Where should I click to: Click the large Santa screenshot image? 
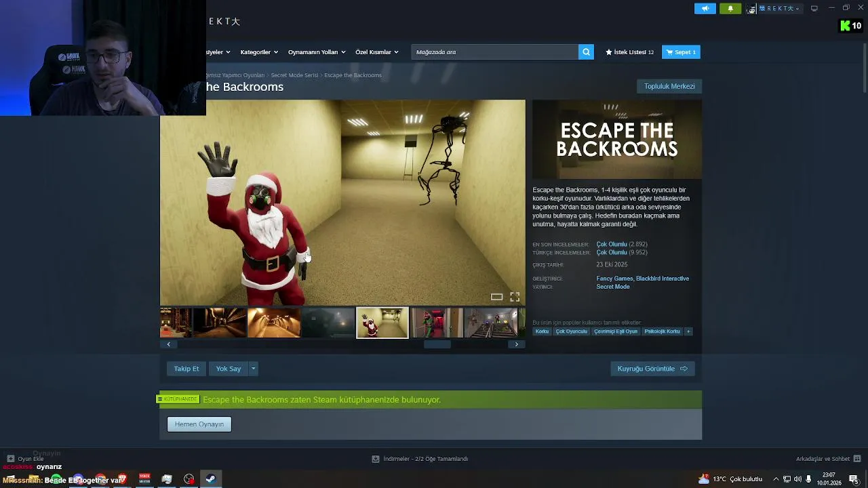coord(342,203)
